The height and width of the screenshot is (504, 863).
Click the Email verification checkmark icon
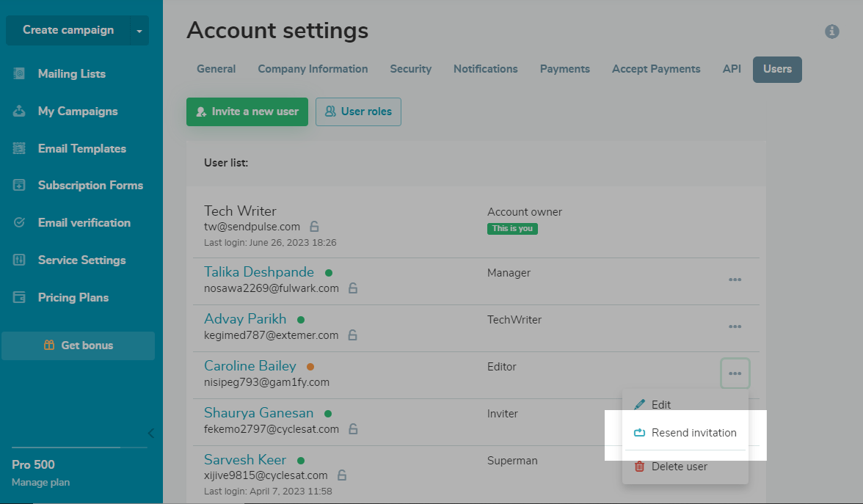click(x=20, y=222)
